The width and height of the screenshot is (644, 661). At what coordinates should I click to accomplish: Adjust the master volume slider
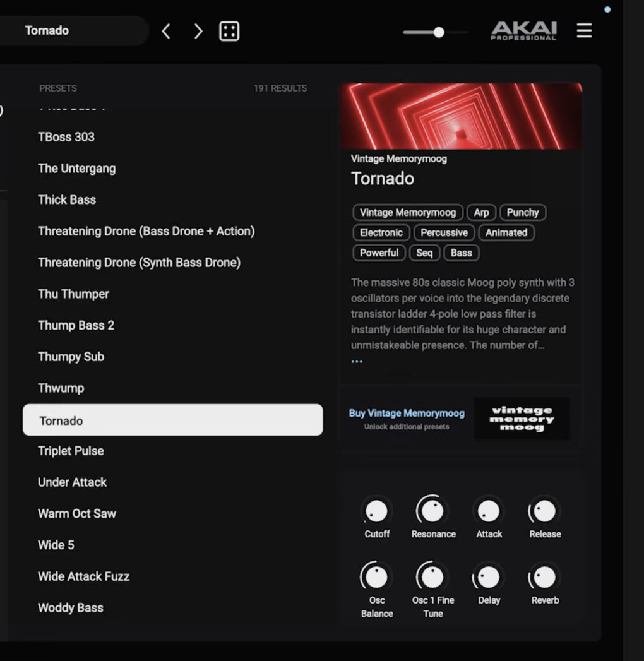point(436,32)
